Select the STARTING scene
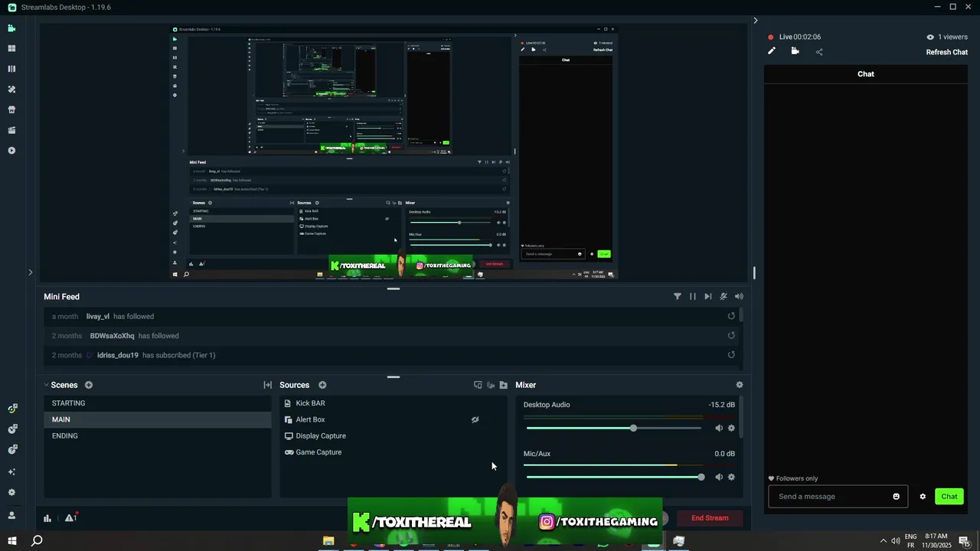 [x=158, y=403]
